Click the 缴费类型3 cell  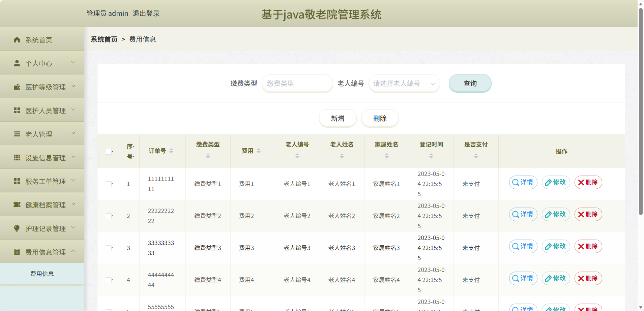208,248
